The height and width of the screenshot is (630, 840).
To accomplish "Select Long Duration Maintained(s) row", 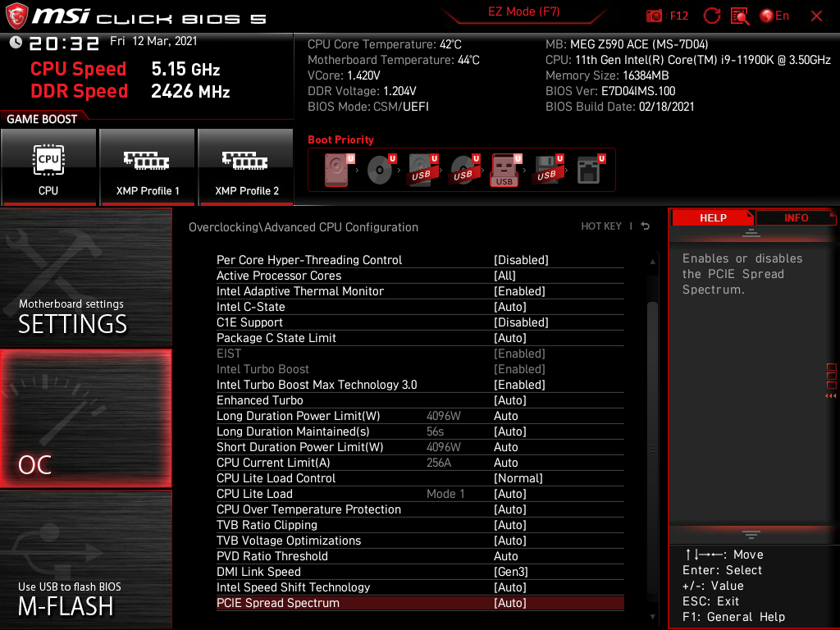I will click(420, 431).
